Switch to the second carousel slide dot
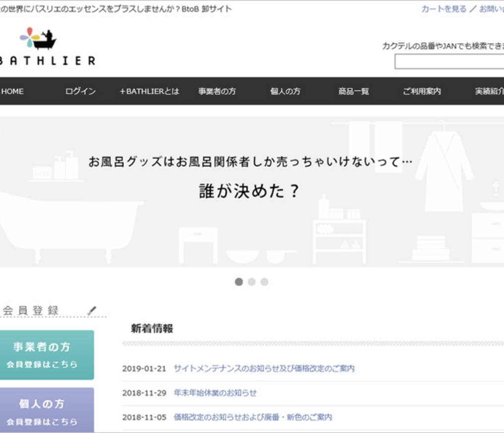Viewport: 504px width, 433px height. [x=252, y=282]
